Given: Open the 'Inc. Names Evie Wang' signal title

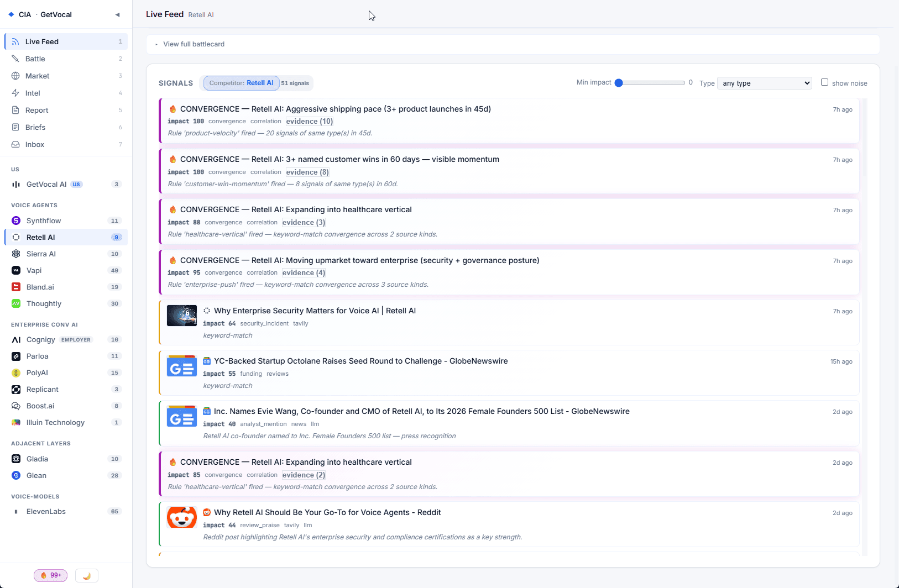Looking at the screenshot, I should (422, 411).
